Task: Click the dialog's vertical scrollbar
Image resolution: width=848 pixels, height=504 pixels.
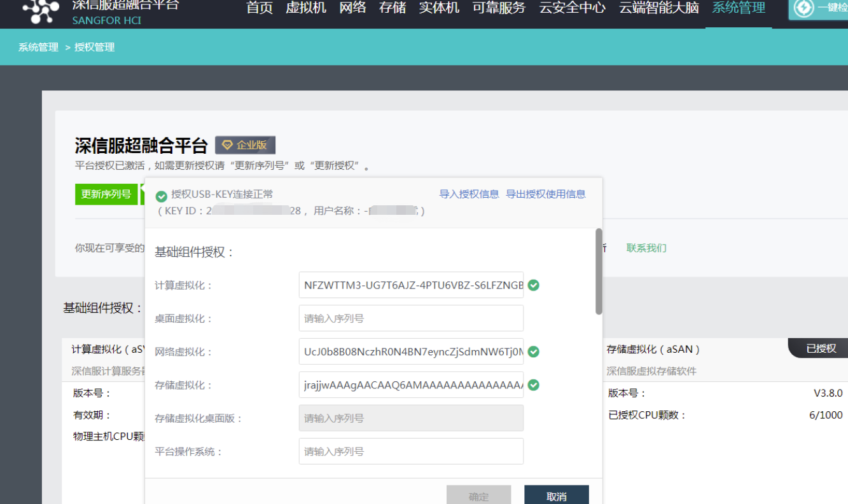Action: (599, 271)
